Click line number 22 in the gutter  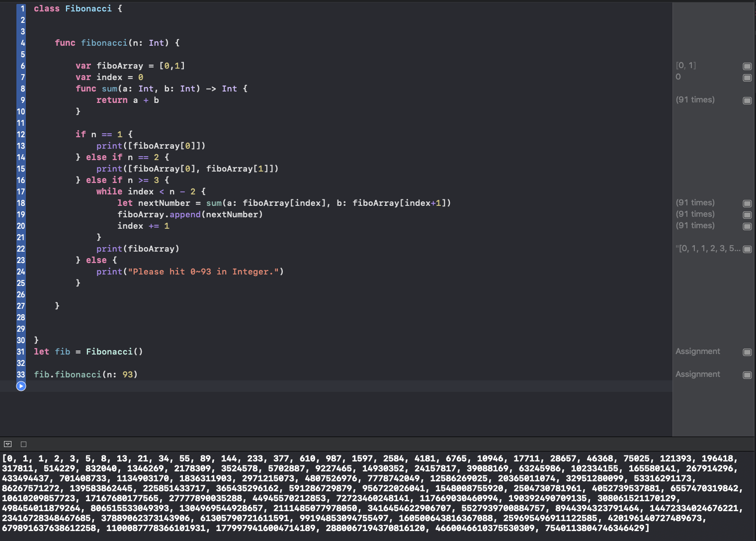coord(21,249)
